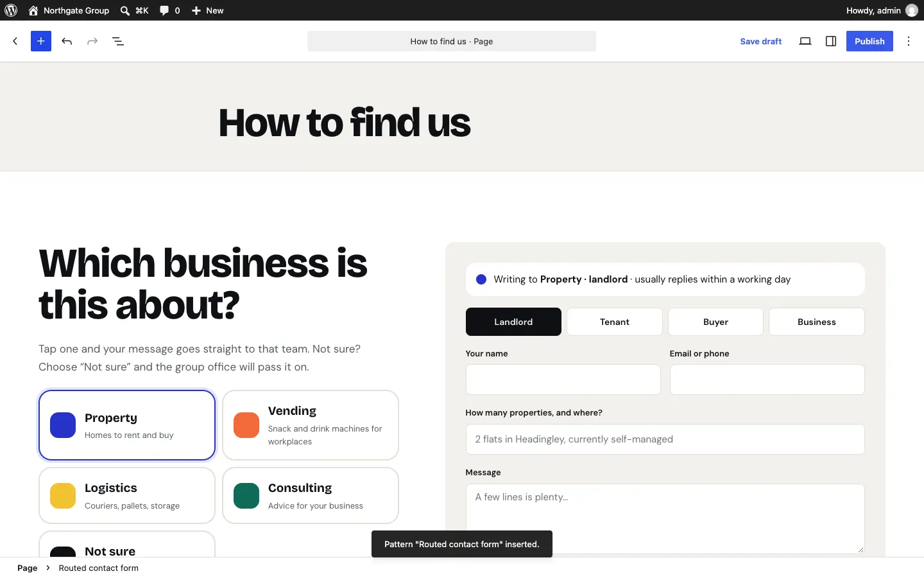Click the admin avatar image
This screenshot has height=578, width=924.
tap(912, 10)
